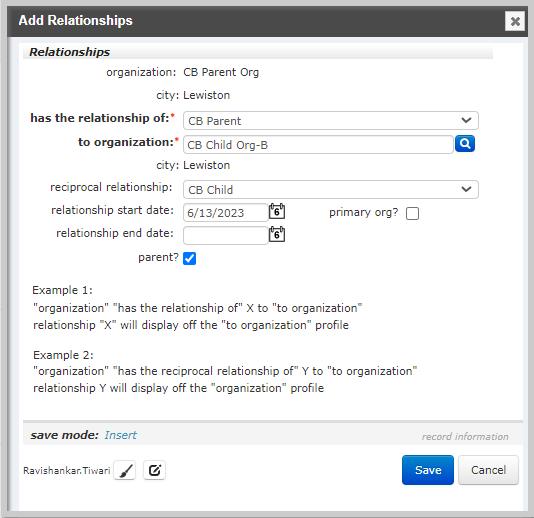The width and height of the screenshot is (534, 518).
Task: Click the 'Example 2:' heading text
Action: coord(63,355)
